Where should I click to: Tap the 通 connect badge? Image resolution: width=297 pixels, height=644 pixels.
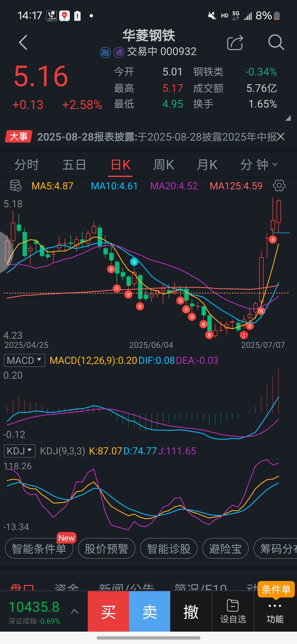click(x=119, y=52)
